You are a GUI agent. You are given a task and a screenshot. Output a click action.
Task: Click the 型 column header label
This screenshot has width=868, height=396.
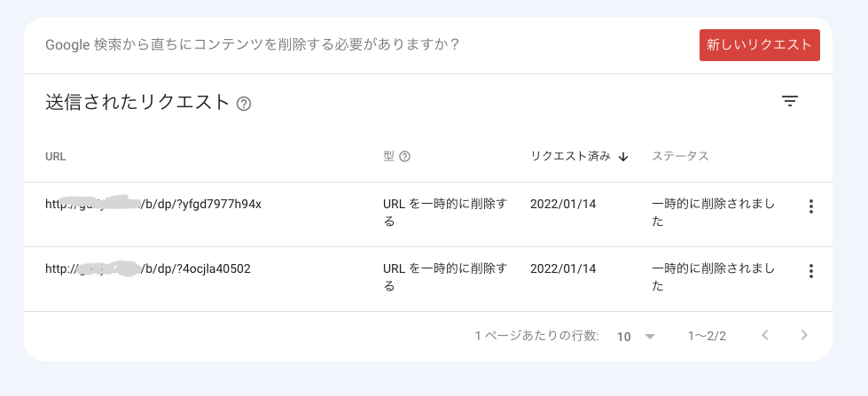[x=388, y=157]
